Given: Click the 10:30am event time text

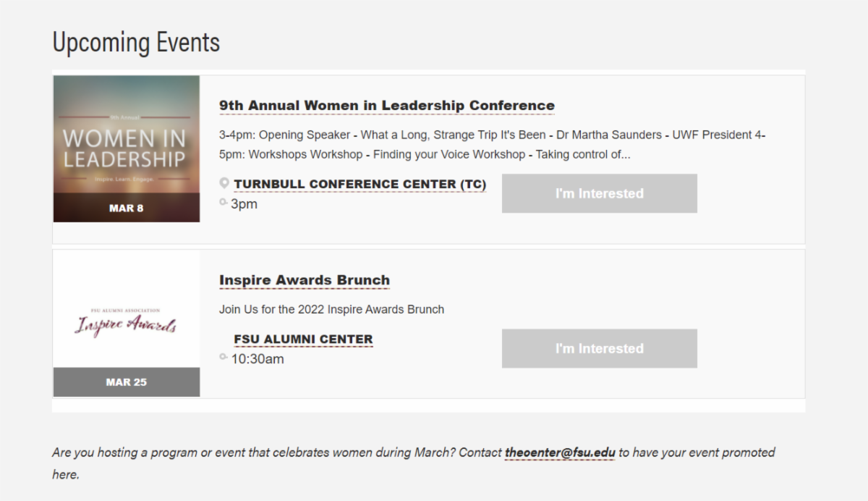Looking at the screenshot, I should [258, 359].
